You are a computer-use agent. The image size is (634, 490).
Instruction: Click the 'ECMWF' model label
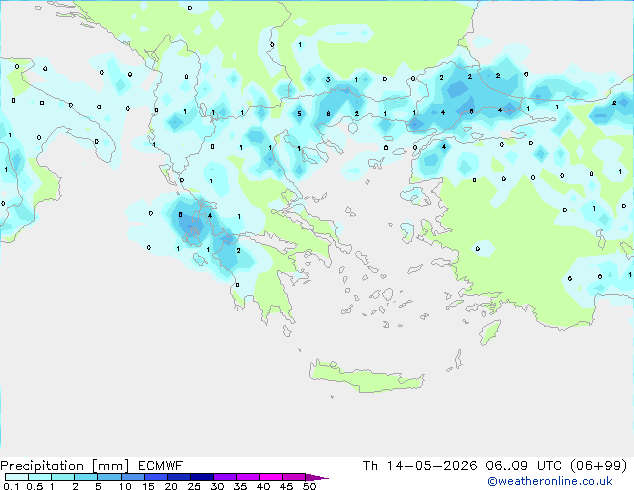click(161, 466)
